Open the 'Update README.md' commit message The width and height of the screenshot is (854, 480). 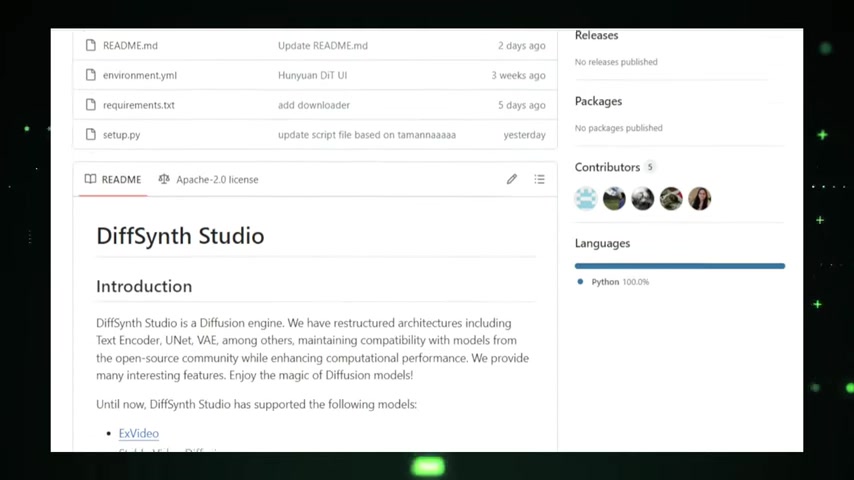click(x=323, y=46)
